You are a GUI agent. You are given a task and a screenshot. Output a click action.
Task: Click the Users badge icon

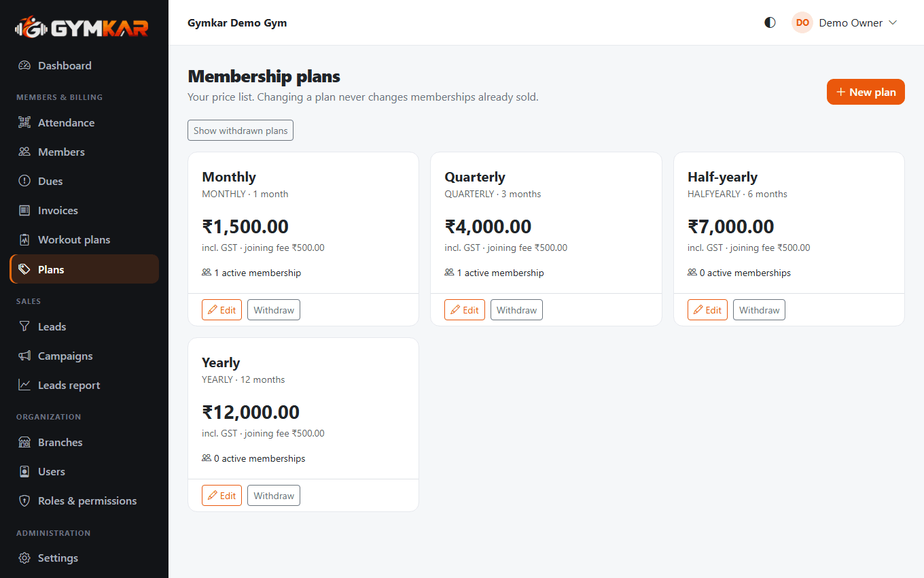(x=24, y=471)
